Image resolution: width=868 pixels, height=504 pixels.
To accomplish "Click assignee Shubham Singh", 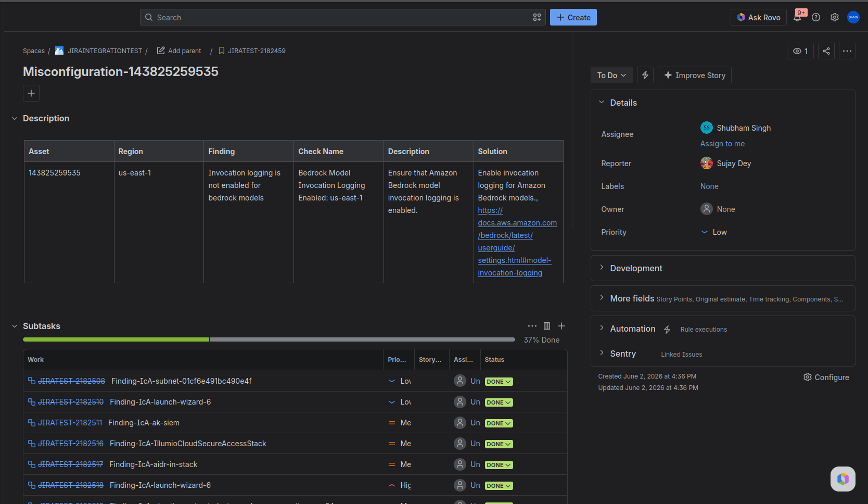I will (736, 128).
